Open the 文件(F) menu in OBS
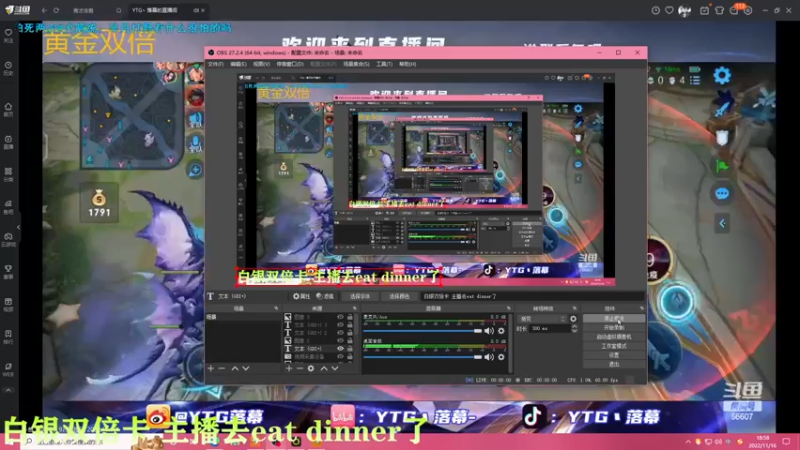800x450 pixels. (x=216, y=64)
